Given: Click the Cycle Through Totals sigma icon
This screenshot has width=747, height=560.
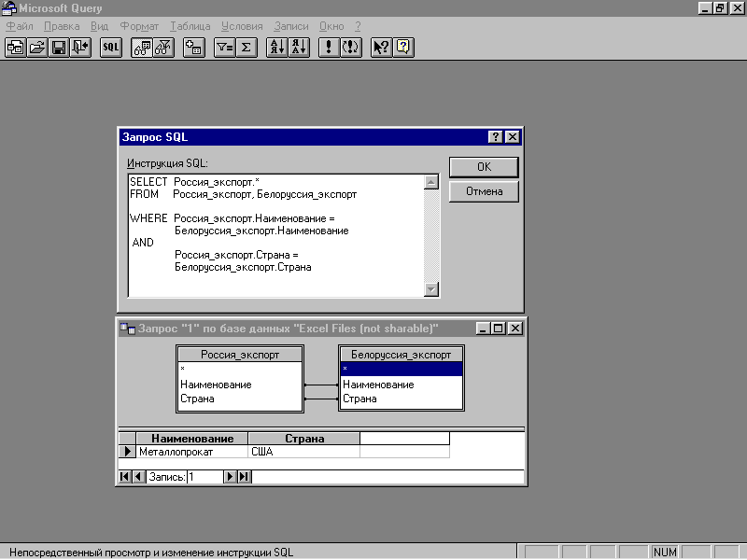Looking at the screenshot, I should (x=247, y=48).
